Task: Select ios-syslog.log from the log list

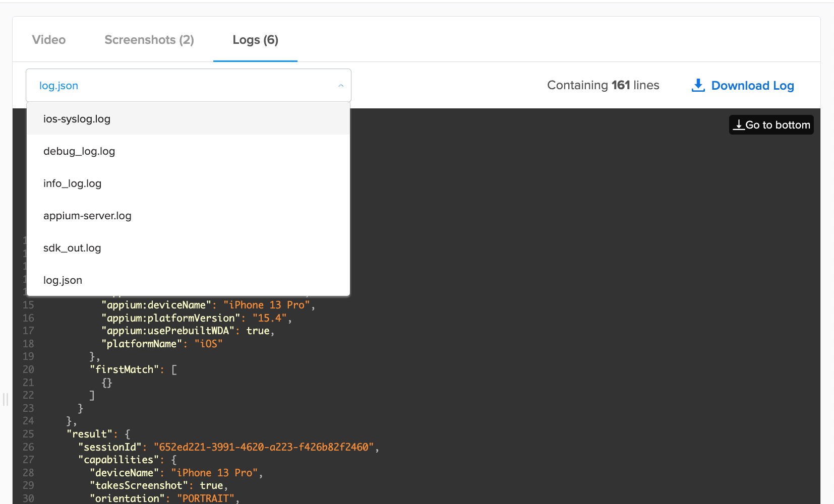Action: tap(77, 118)
